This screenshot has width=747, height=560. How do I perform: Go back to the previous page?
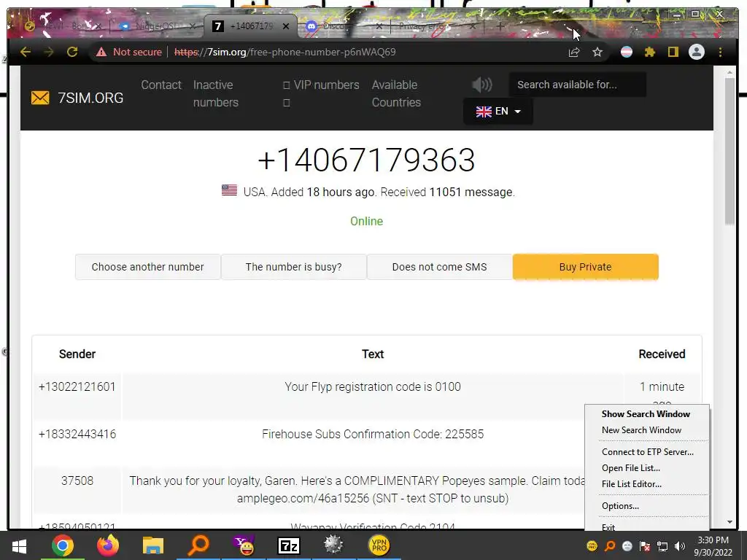pos(26,52)
